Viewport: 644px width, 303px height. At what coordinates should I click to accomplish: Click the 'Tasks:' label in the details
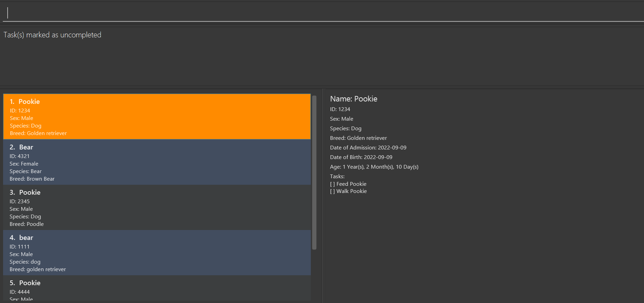(337, 177)
